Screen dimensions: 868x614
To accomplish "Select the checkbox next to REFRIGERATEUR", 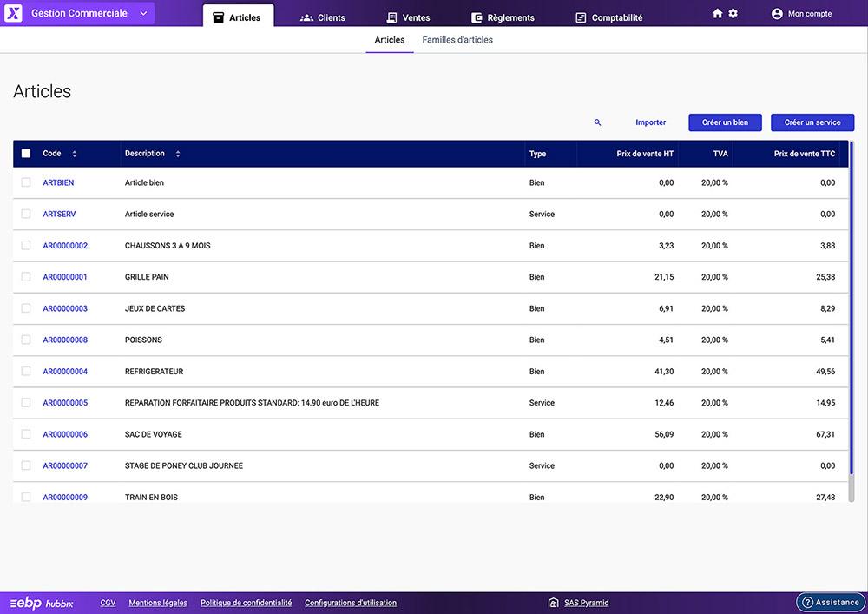I will click(x=25, y=371).
